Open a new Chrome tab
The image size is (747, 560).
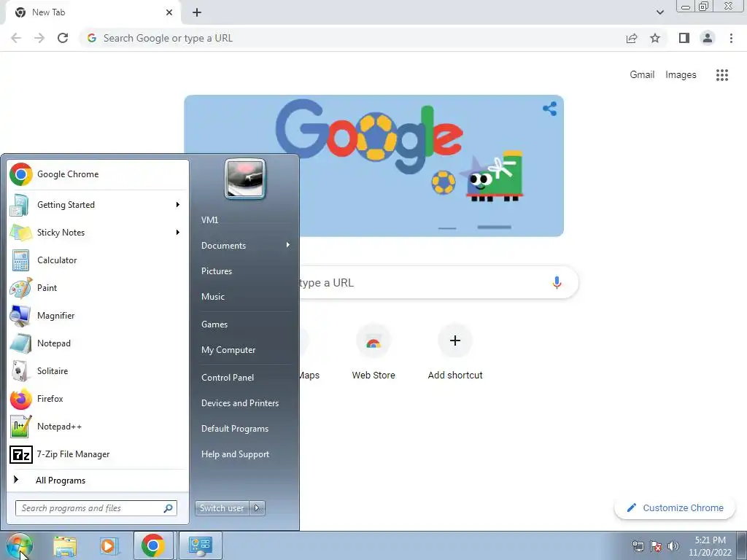click(x=197, y=13)
